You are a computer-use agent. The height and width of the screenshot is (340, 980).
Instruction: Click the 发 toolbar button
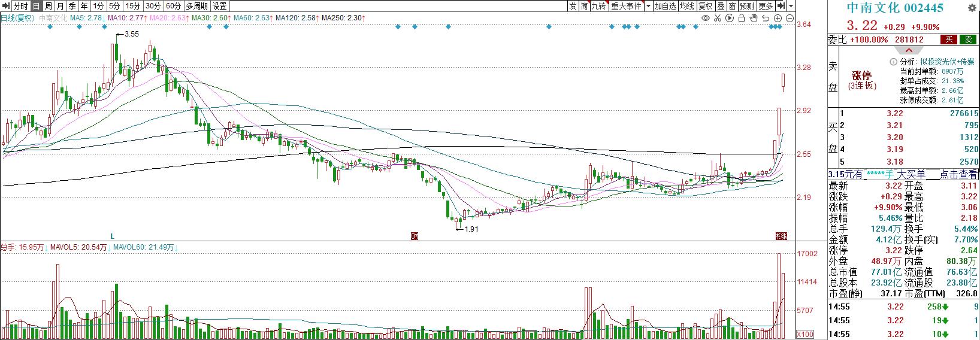click(x=573, y=6)
